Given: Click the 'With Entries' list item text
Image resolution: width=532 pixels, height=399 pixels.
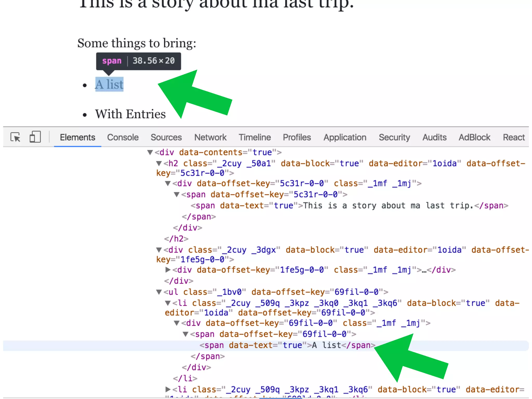Looking at the screenshot, I should click(x=130, y=114).
